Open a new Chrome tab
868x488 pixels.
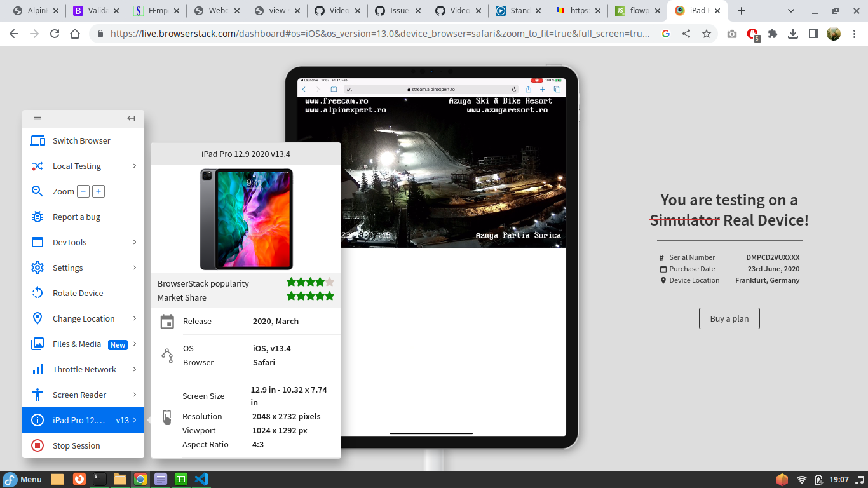741,11
